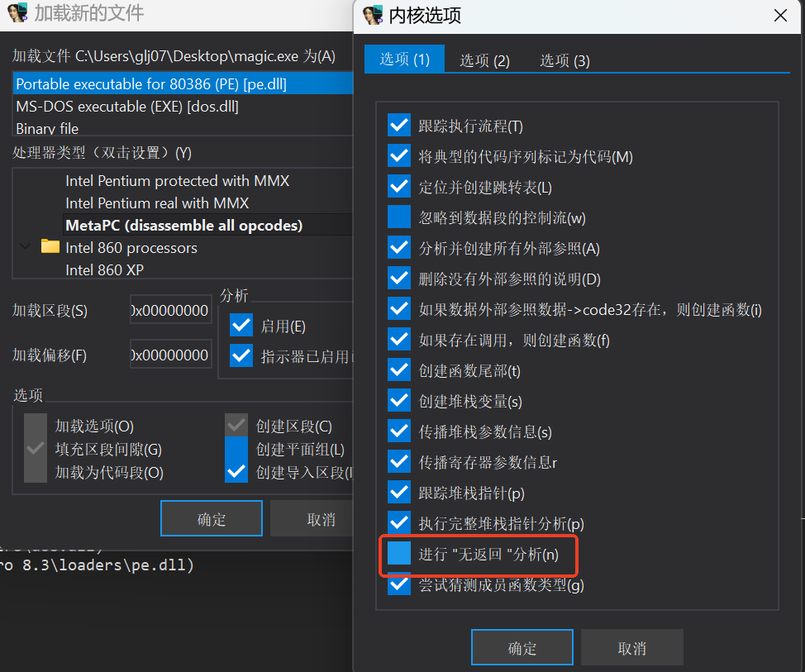Click 确定 in 加载新的文件 dialog
The width and height of the screenshot is (805, 672).
[x=212, y=518]
